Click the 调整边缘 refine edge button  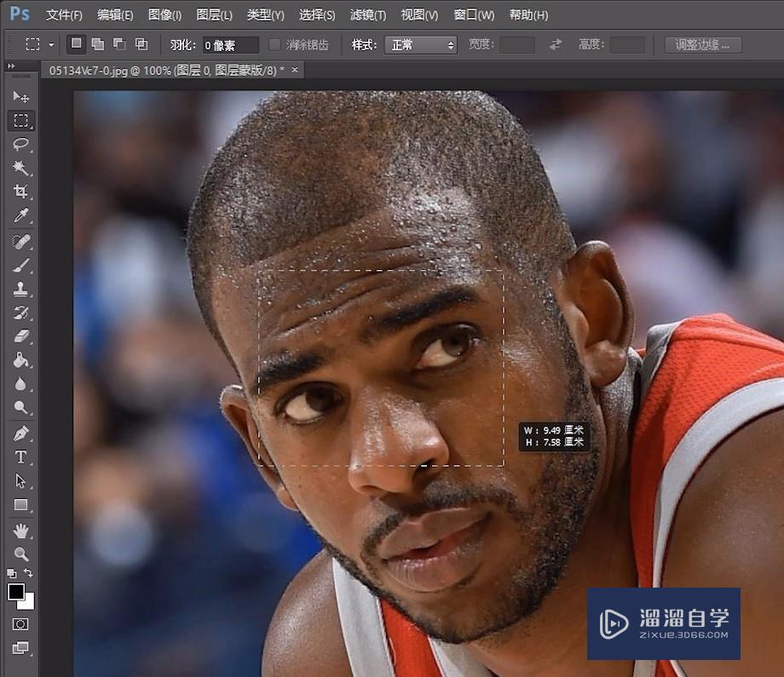click(702, 45)
